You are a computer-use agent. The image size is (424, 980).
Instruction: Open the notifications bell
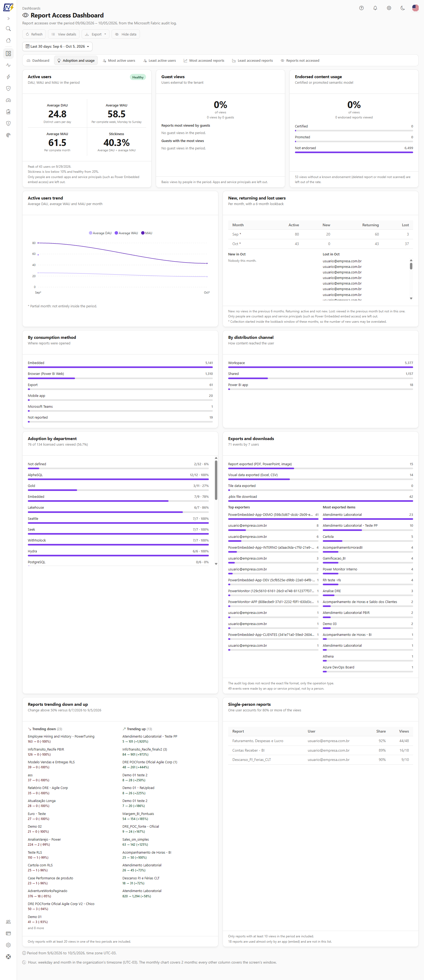[375, 8]
